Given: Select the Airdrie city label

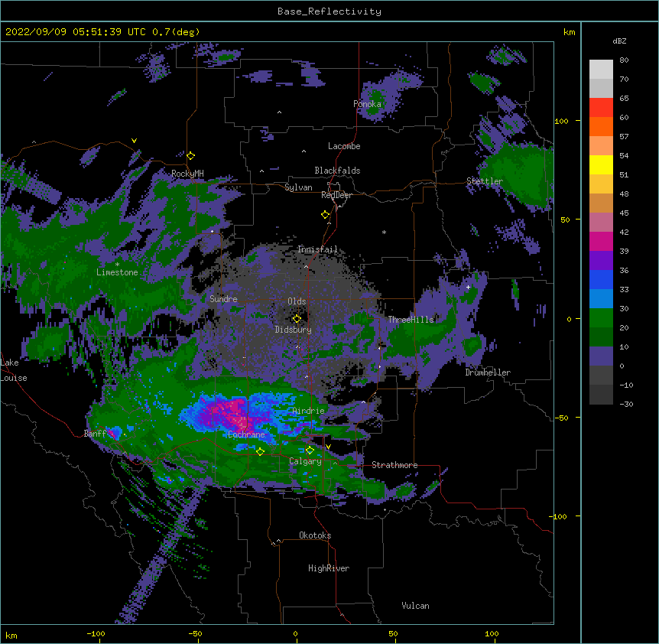Looking at the screenshot, I should [308, 411].
